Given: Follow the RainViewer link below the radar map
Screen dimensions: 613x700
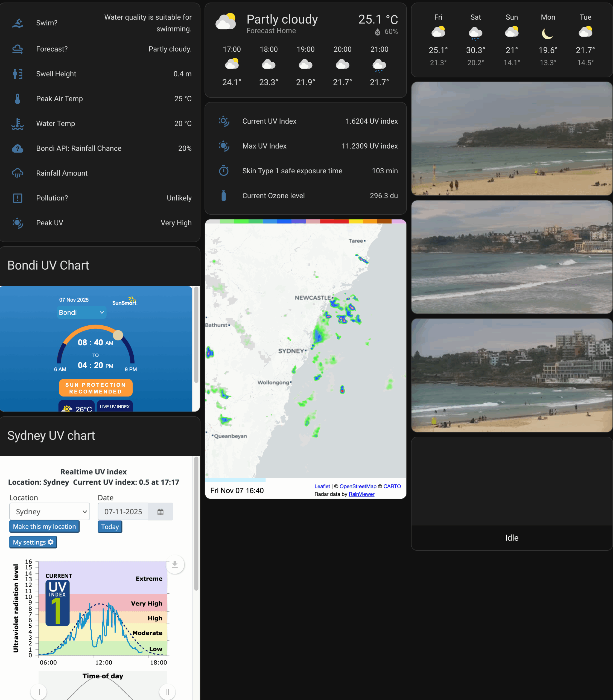Looking at the screenshot, I should [x=361, y=494].
